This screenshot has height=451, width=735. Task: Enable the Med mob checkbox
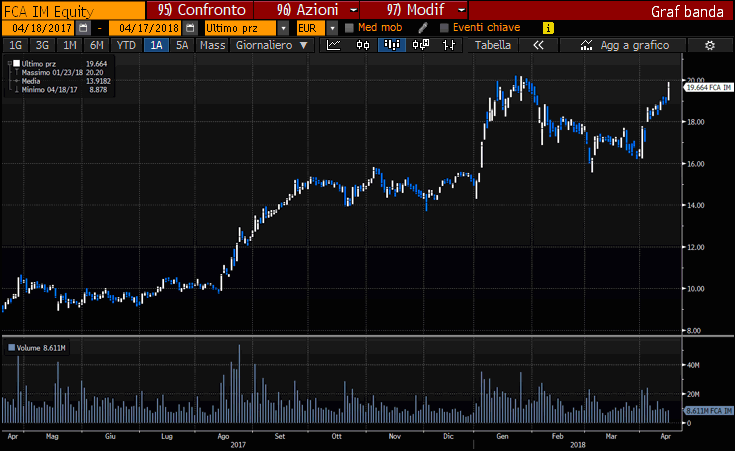coord(349,28)
